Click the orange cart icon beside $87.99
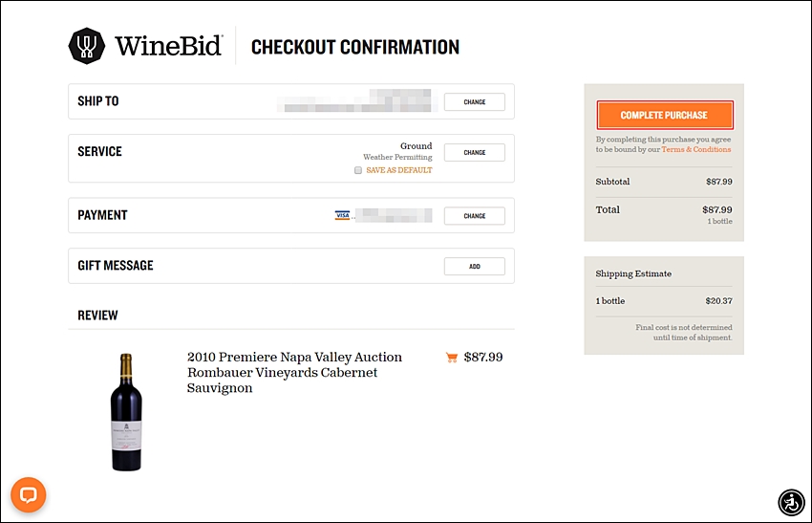The image size is (812, 523). 452,358
